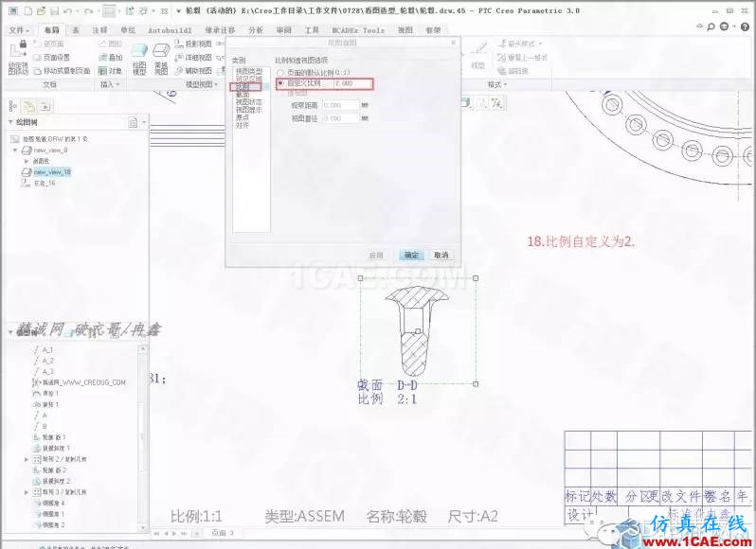756x549 pixels.
Task: Click 页面设置 (Sheet Setup) tool
Action: [x=51, y=58]
